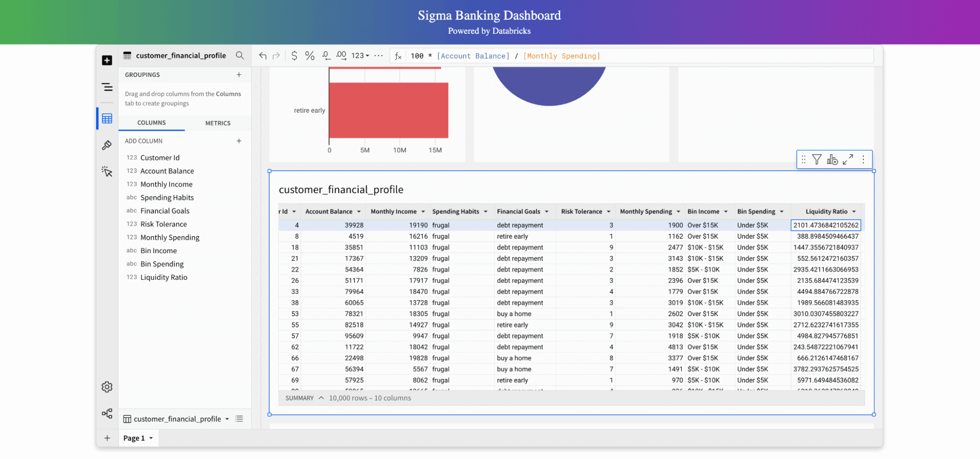Open the Page 1 tab dropdown arrow
The image size is (980, 459).
tap(151, 438)
